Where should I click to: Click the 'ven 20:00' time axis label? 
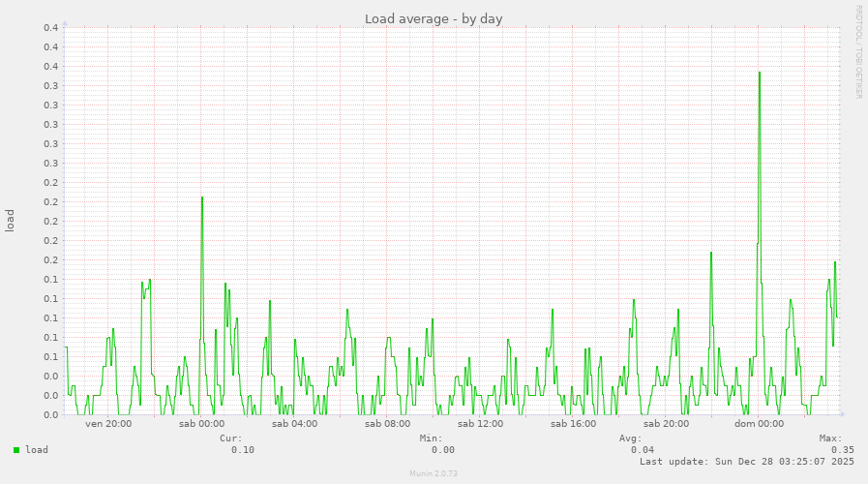pyautogui.click(x=108, y=424)
